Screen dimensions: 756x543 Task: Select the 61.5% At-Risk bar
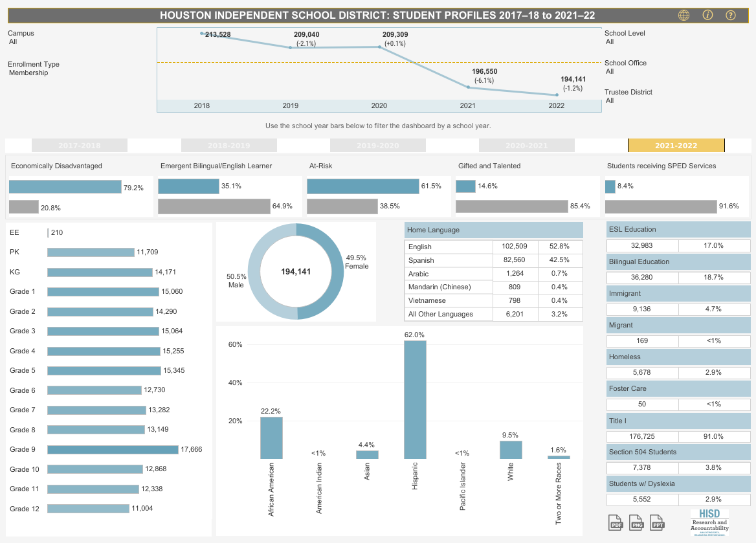(363, 186)
